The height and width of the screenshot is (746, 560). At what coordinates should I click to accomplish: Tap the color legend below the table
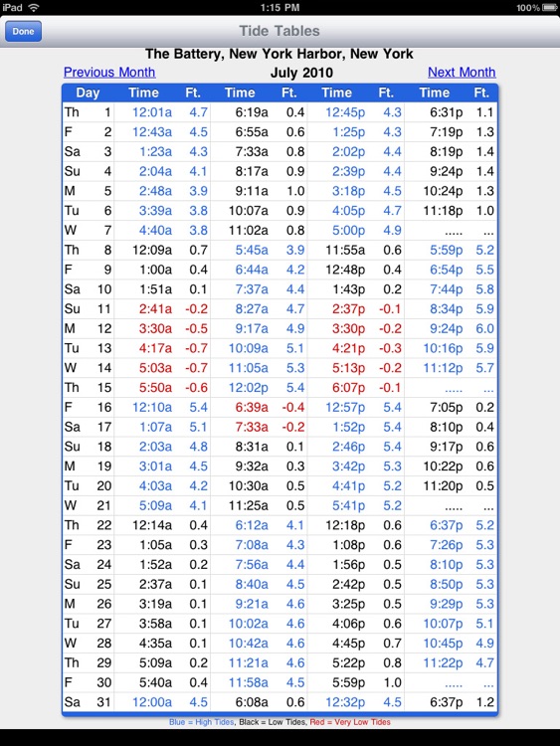point(280,722)
